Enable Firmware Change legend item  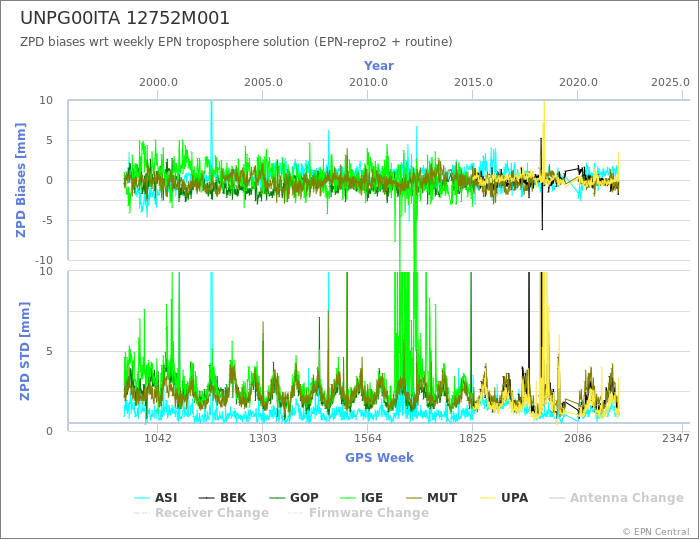(358, 513)
